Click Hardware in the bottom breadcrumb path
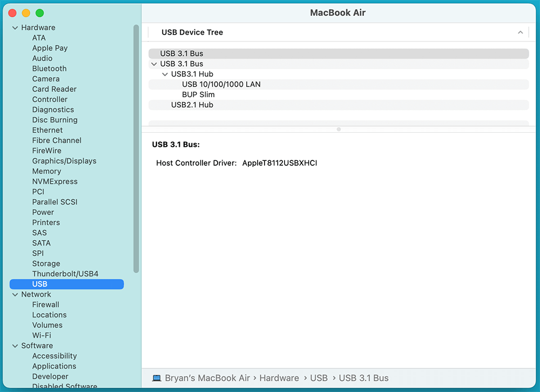Image resolution: width=540 pixels, height=392 pixels. pyautogui.click(x=279, y=378)
